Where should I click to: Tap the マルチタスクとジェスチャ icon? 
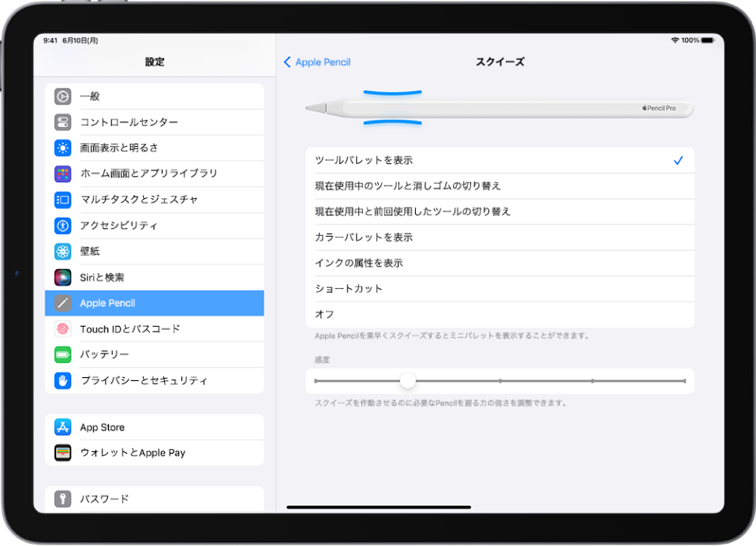tap(62, 200)
